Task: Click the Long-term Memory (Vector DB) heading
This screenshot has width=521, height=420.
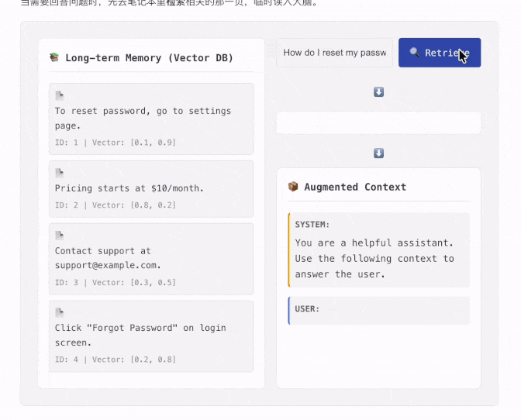Action: [x=149, y=57]
